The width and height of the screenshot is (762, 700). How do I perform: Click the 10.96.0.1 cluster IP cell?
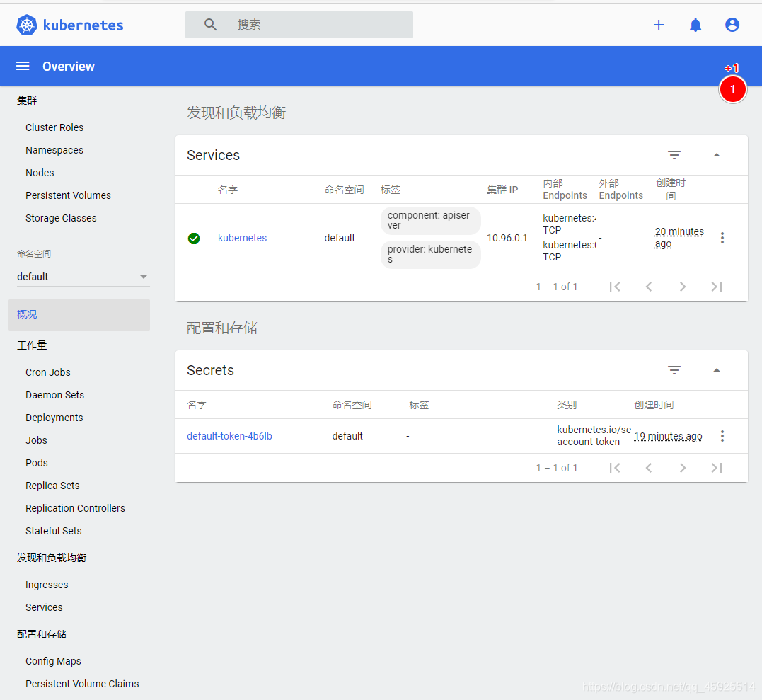507,238
